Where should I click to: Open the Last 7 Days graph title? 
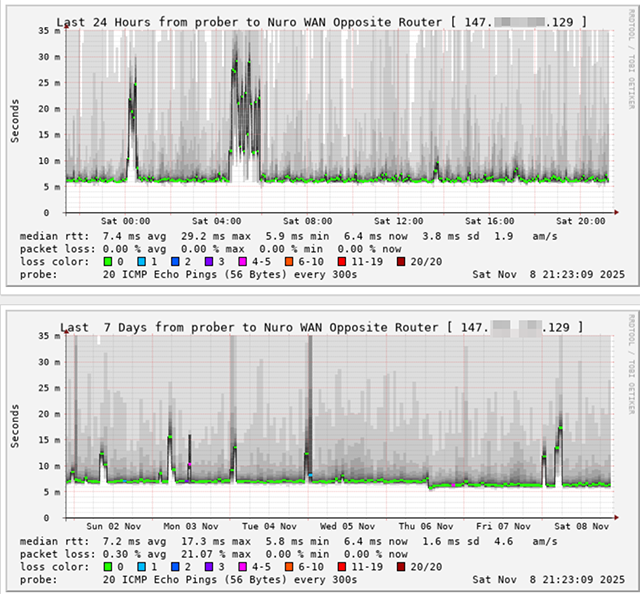(x=320, y=327)
